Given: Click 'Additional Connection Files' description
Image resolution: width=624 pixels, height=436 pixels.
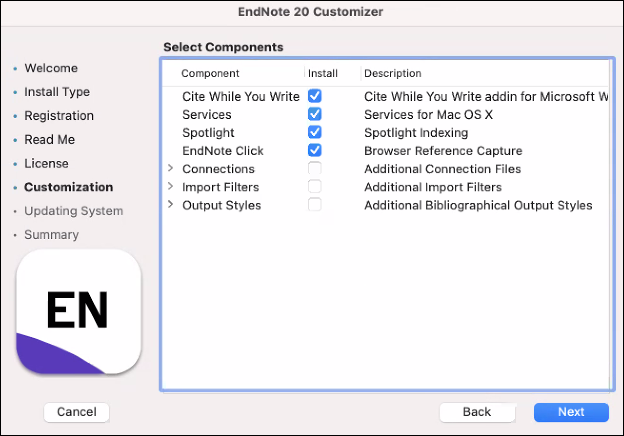Looking at the screenshot, I should pos(443,169).
